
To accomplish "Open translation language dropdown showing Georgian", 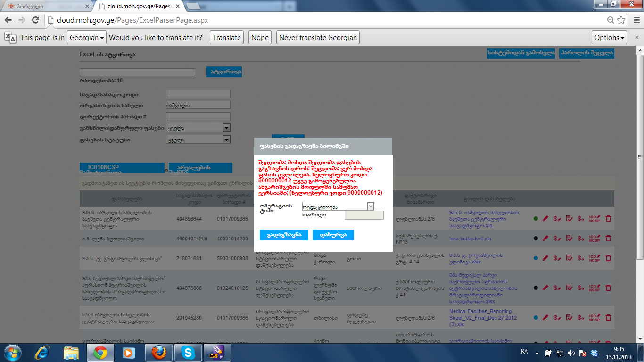I will point(87,38).
